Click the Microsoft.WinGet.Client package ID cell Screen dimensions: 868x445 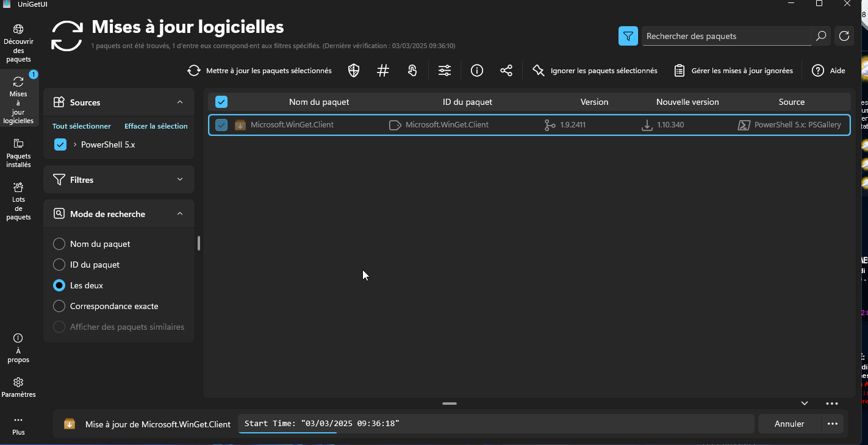point(447,125)
